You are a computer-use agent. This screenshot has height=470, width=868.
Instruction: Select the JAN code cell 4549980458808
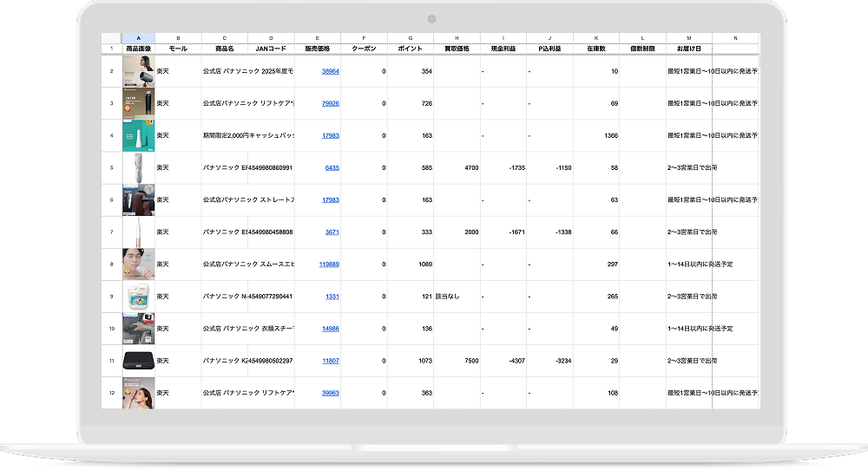coord(271,232)
